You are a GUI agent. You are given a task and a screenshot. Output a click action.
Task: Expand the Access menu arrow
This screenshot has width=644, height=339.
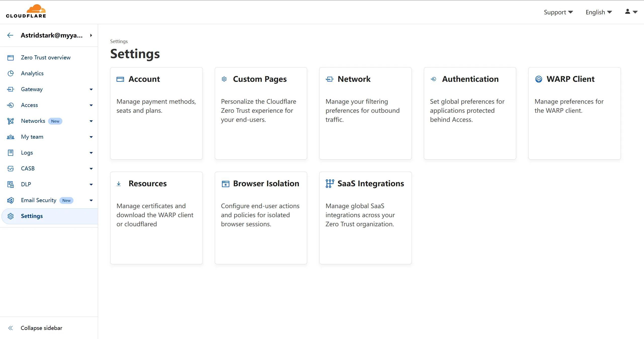point(91,105)
